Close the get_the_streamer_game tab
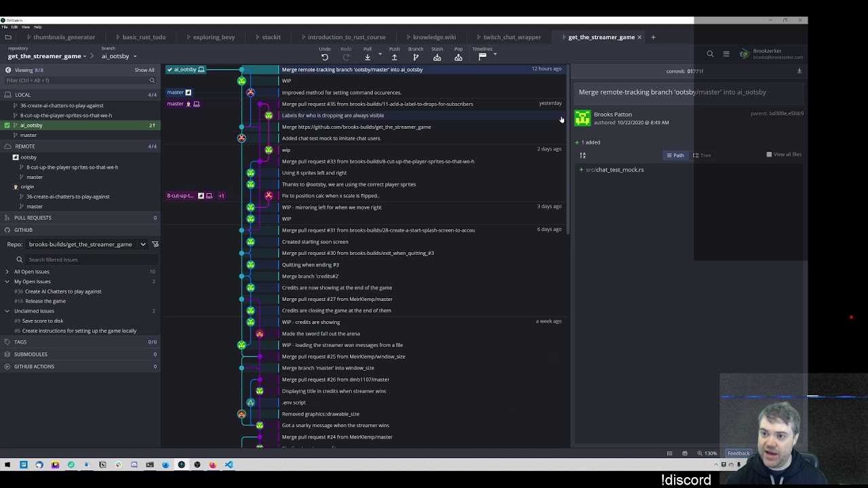This screenshot has height=488, width=868. [x=639, y=37]
